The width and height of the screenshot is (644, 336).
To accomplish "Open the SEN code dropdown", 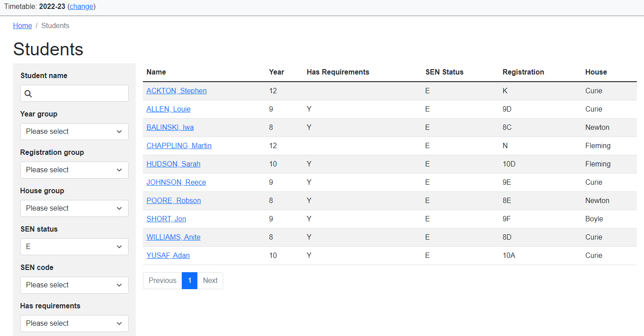I will (74, 285).
